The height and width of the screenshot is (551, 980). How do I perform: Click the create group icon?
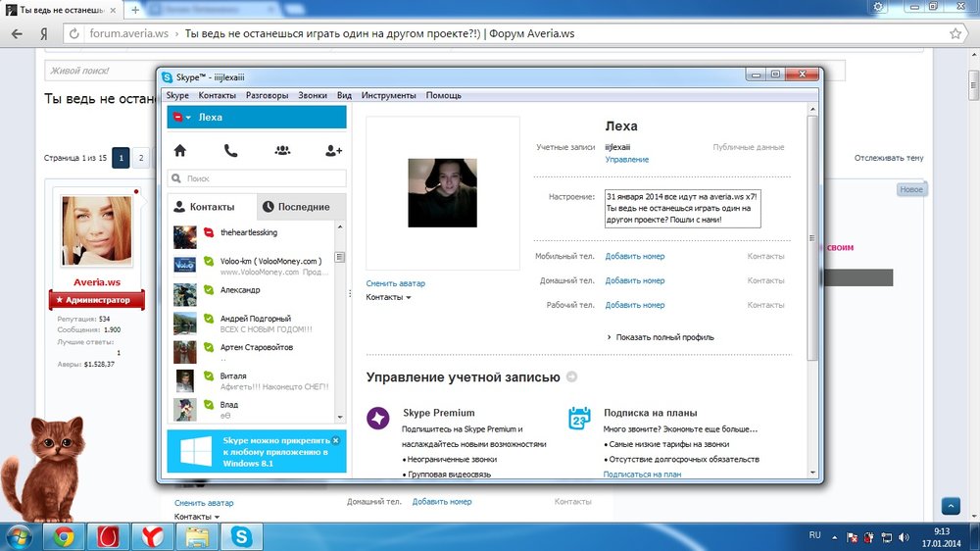pyautogui.click(x=282, y=151)
